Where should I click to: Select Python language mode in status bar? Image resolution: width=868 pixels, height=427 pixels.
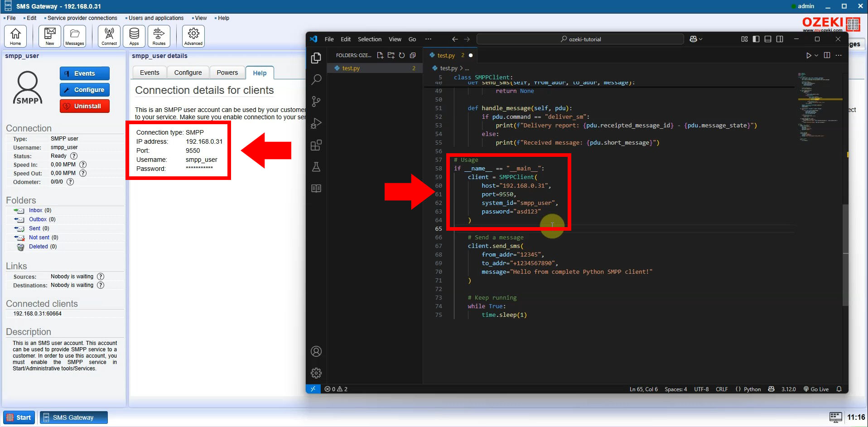pos(752,389)
